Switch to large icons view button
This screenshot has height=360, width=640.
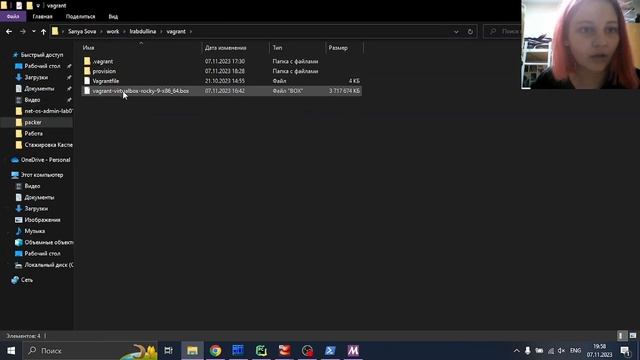click(633, 336)
